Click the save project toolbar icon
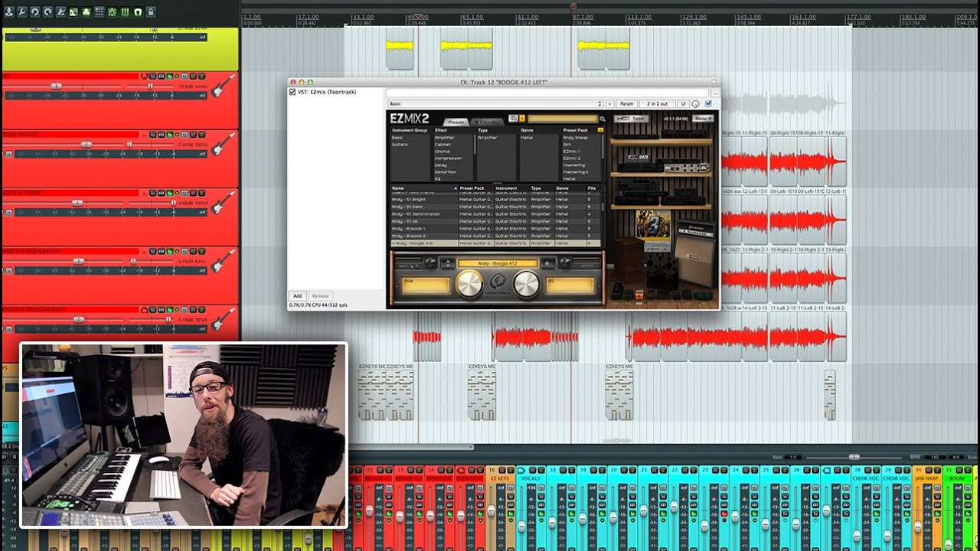Viewport: 980px width, 551px height. (9, 12)
